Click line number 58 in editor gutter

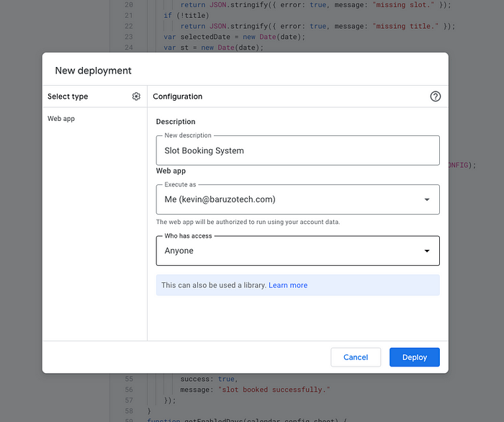(x=129, y=410)
